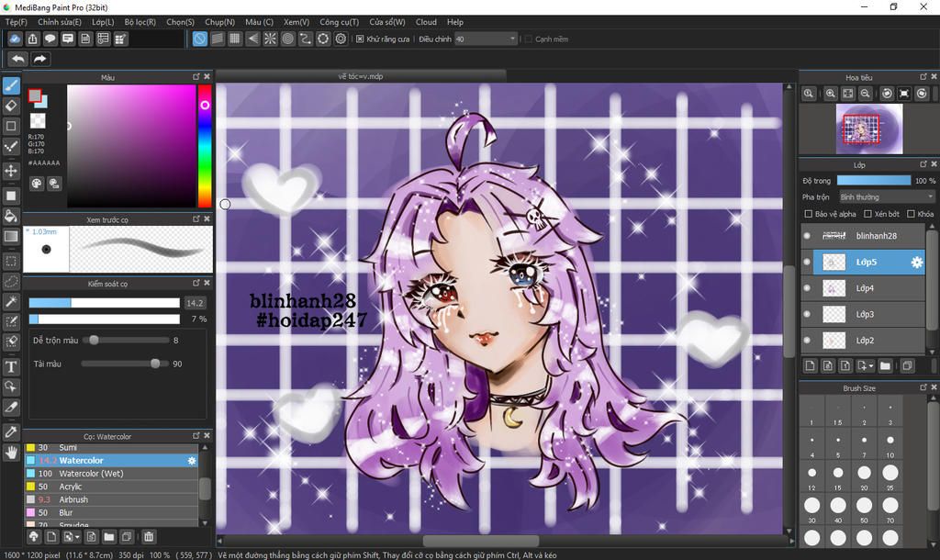Image resolution: width=940 pixels, height=560 pixels.
Task: Adjust the Dễ trộn màu slider
Action: [126, 340]
